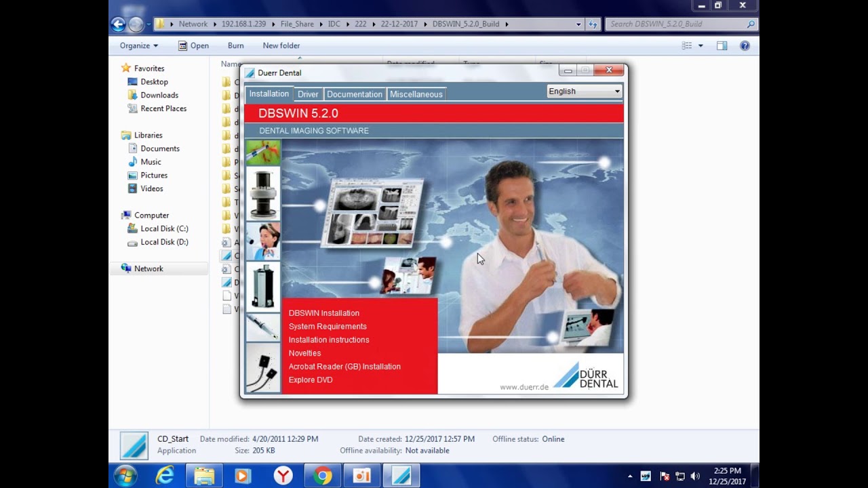Open the Organize dropdown menu

coord(138,45)
